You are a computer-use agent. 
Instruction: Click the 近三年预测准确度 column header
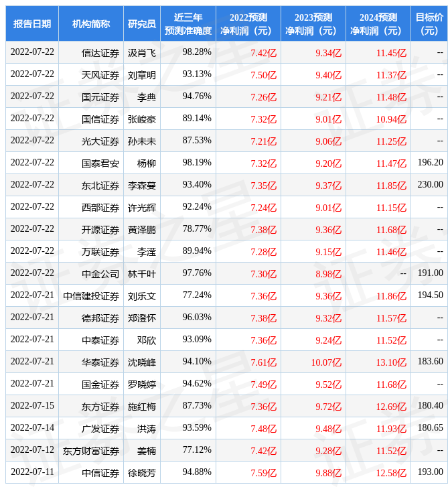click(x=188, y=24)
